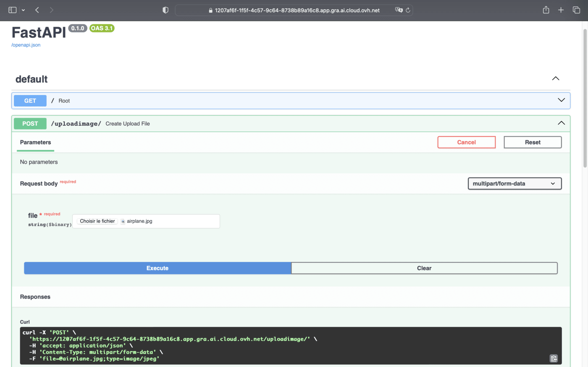Open sidebar options dropdown arrow

[24, 10]
